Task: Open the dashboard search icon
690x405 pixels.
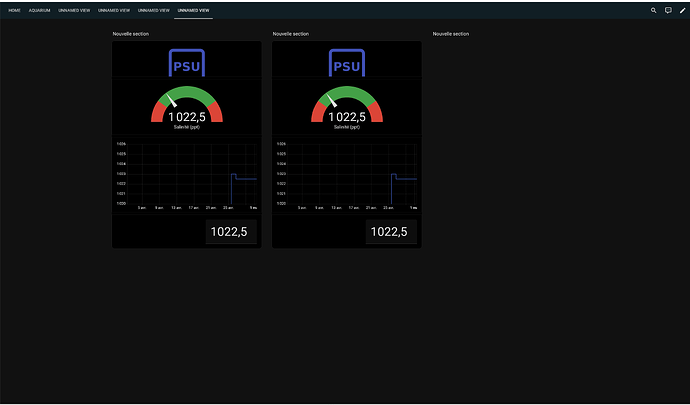Action: click(x=653, y=10)
